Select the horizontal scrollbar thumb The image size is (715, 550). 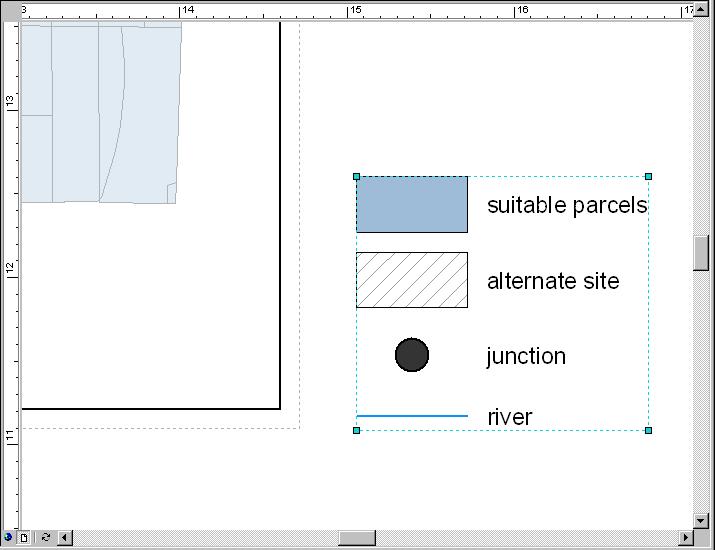(357, 538)
